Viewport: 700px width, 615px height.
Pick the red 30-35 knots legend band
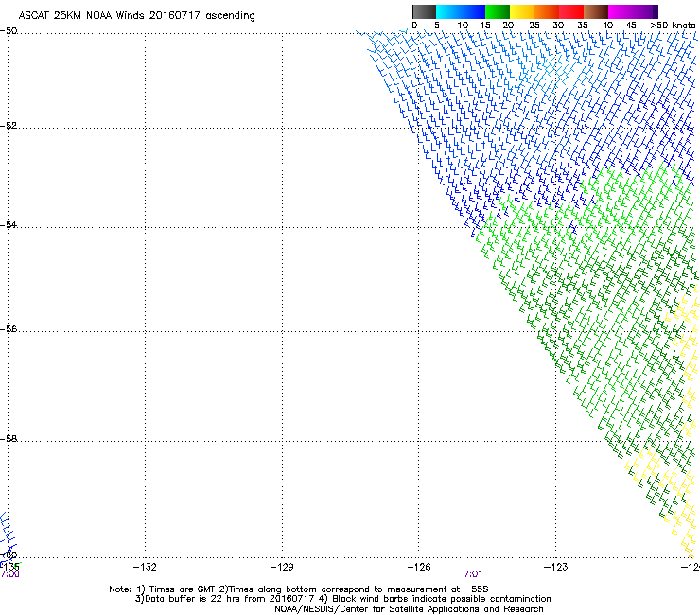point(571,11)
